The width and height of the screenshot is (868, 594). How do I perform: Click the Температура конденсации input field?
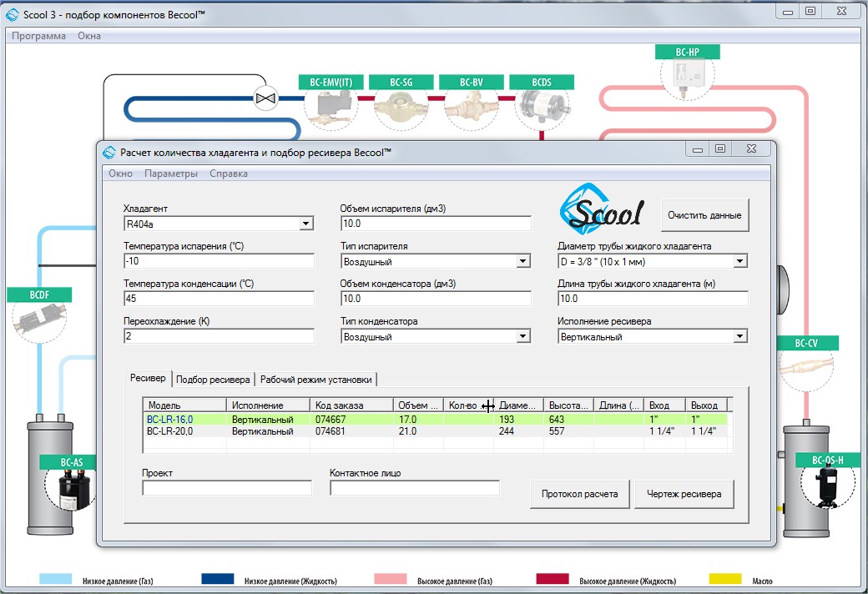coord(219,299)
